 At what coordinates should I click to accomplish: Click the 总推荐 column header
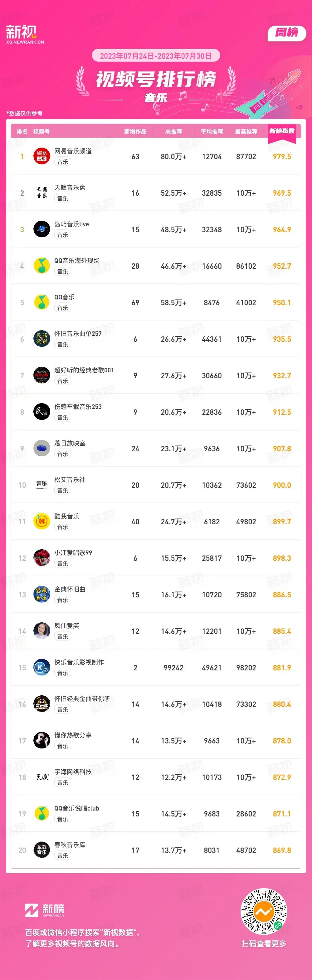(x=173, y=132)
